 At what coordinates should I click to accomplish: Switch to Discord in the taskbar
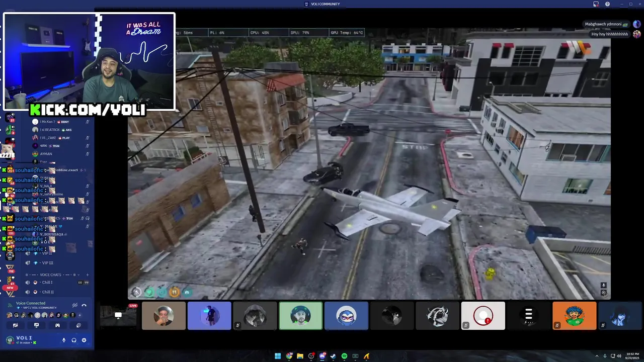click(322, 356)
